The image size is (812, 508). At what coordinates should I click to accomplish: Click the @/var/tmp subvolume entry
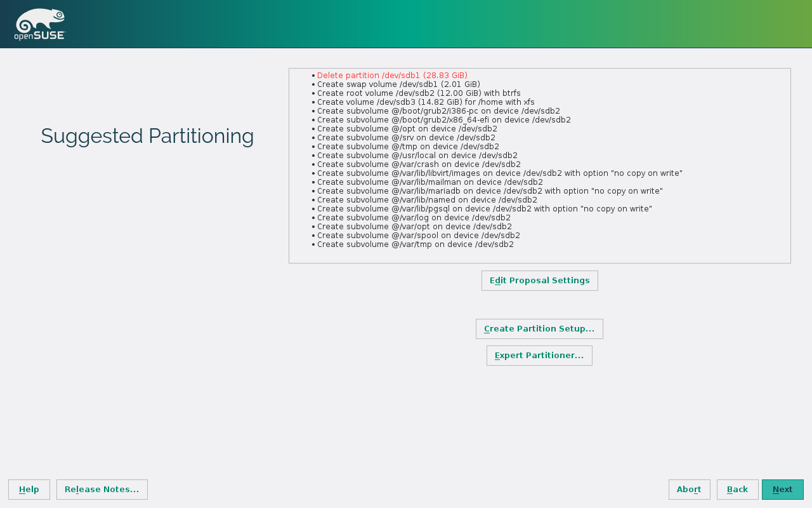click(415, 244)
